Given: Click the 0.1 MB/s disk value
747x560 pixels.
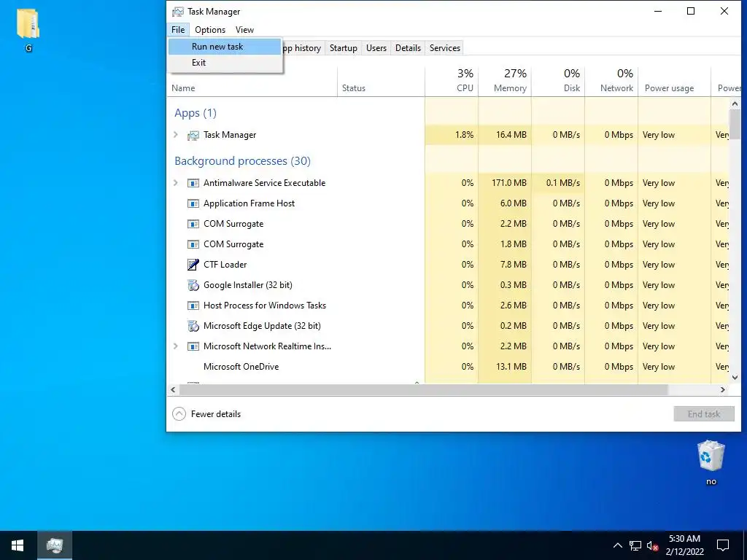Looking at the screenshot, I should 563,183.
